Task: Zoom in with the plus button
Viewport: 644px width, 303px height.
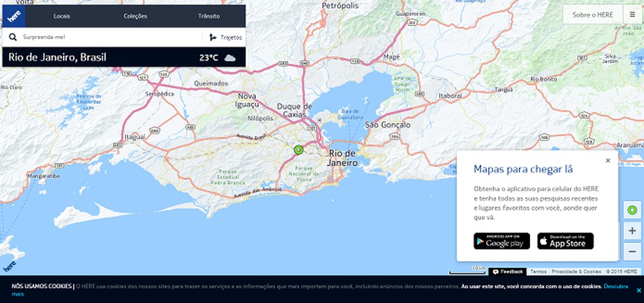Action: [632, 231]
